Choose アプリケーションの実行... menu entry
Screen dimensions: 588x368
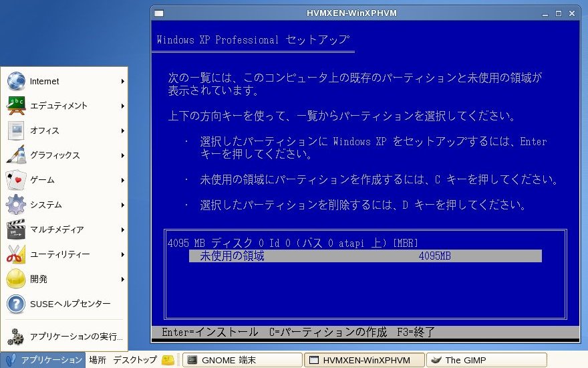[64, 337]
